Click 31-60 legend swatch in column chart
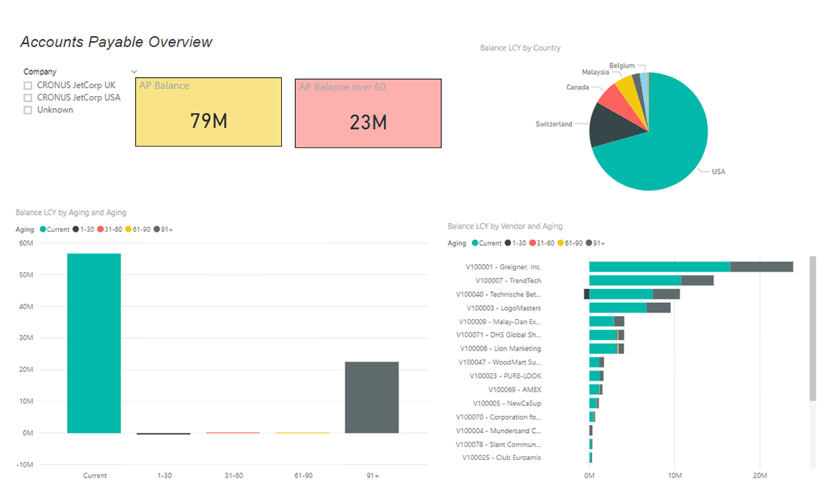 [x=101, y=230]
